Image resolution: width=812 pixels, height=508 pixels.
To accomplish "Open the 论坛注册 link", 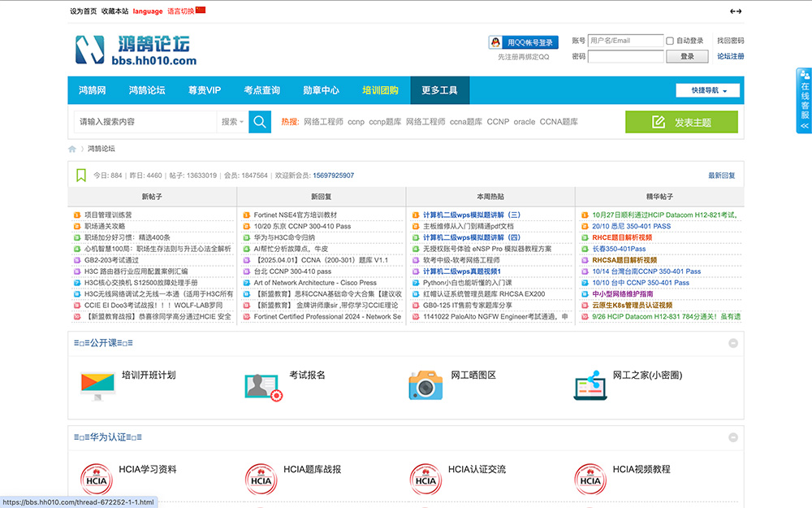I will click(x=730, y=57).
